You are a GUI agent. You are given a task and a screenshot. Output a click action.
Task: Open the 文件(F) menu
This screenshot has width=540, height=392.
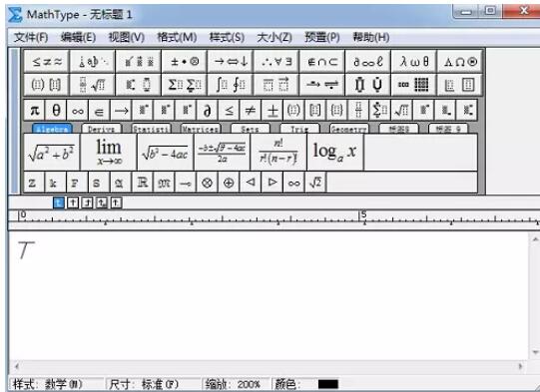coord(31,37)
